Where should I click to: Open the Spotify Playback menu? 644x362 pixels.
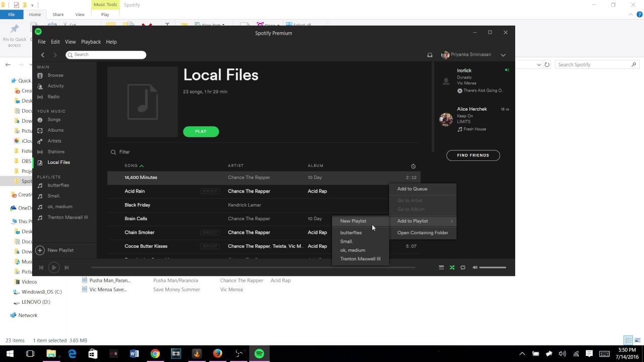91,42
